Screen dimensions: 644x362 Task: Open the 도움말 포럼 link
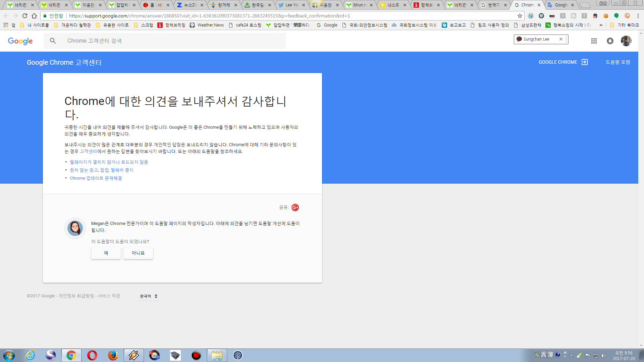click(618, 62)
